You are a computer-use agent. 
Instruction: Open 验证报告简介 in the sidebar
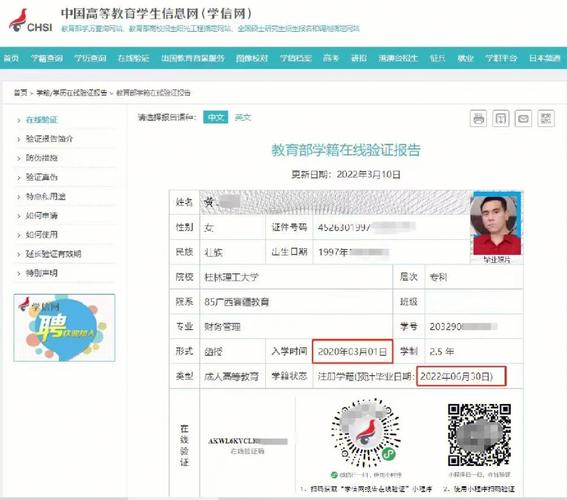[x=49, y=139]
